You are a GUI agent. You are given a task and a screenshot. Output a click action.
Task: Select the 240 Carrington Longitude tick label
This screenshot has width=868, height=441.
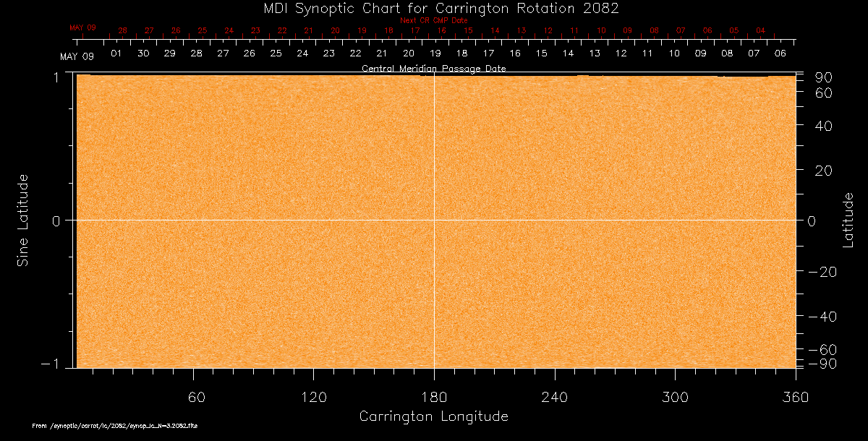click(x=554, y=397)
